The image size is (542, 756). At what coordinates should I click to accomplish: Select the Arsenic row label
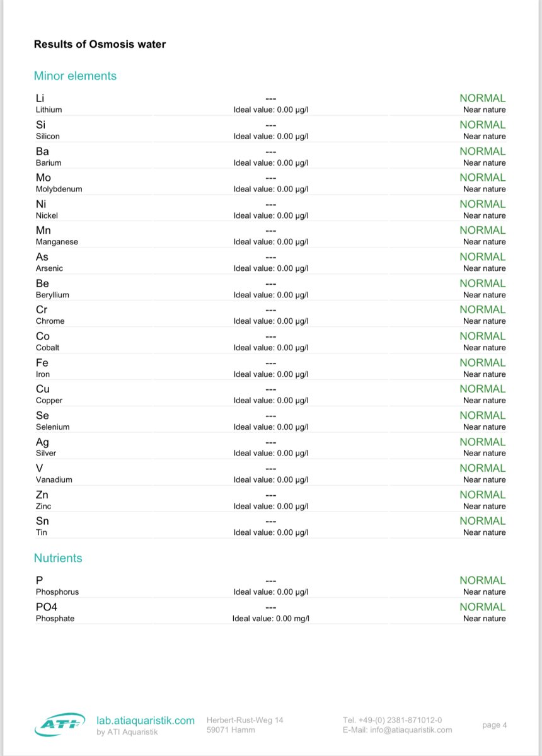point(49,268)
